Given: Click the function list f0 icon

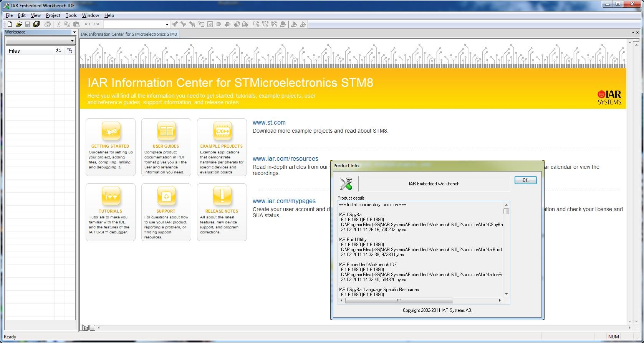Looking at the screenshot, I should click(x=86, y=328).
